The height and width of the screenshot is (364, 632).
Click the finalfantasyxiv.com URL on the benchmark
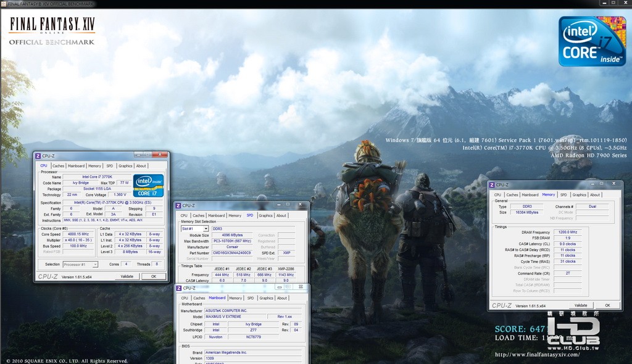click(x=538, y=355)
